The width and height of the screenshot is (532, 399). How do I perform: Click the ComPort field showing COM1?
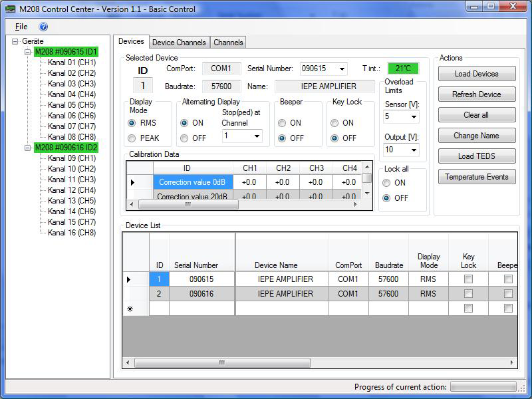pyautogui.click(x=221, y=68)
